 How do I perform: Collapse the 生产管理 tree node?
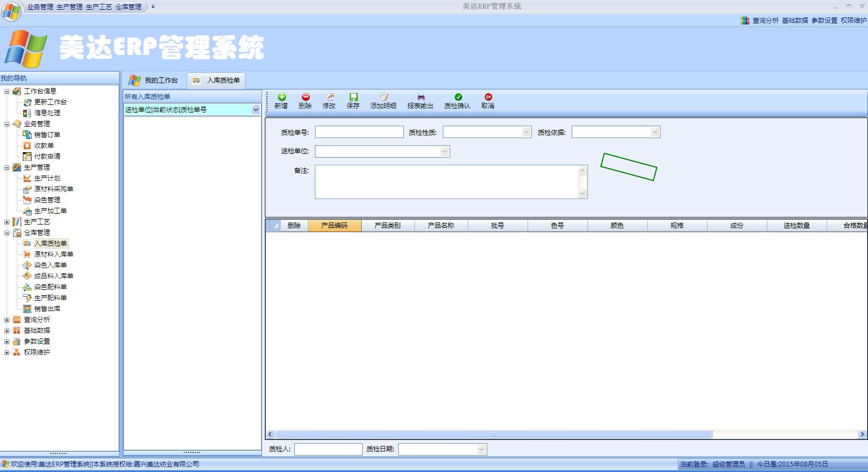click(7, 167)
